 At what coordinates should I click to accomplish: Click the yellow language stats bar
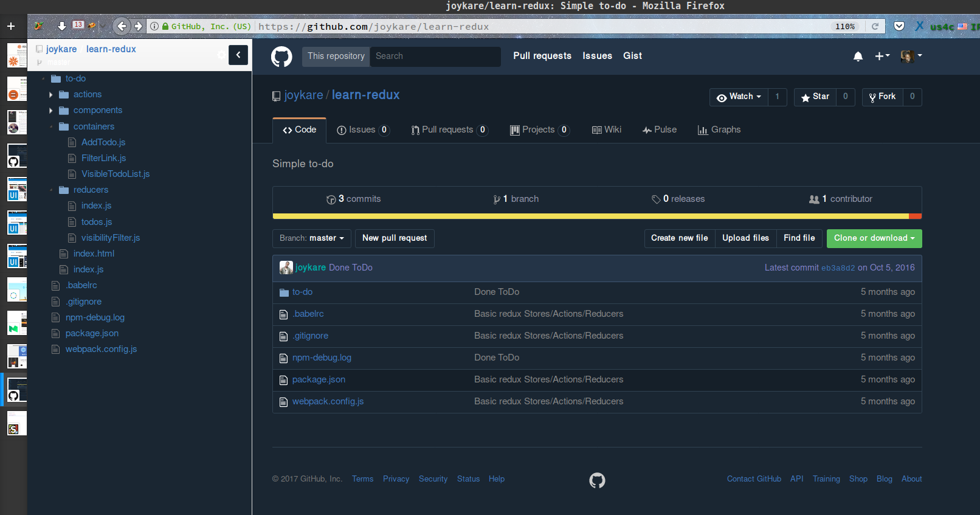point(590,216)
